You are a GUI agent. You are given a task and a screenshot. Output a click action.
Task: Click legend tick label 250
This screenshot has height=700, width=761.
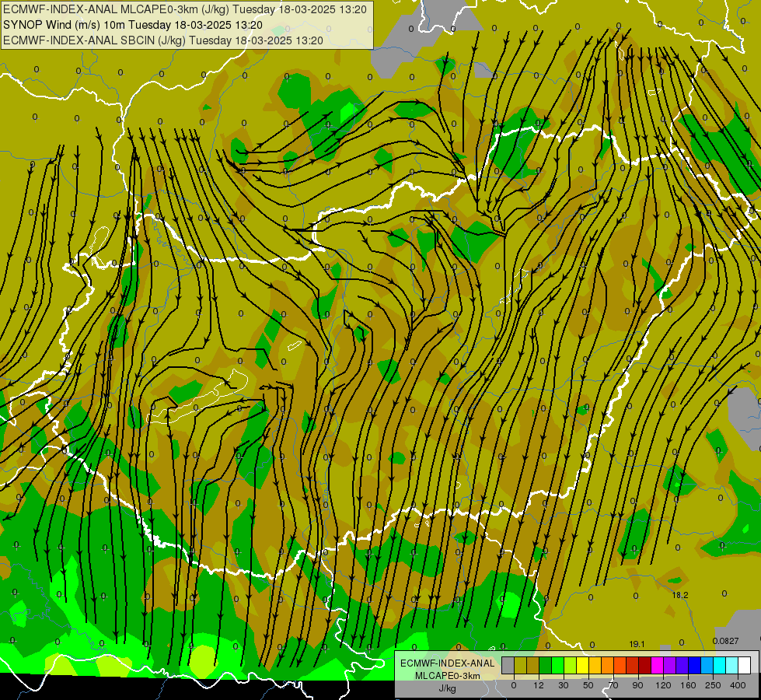tap(713, 685)
